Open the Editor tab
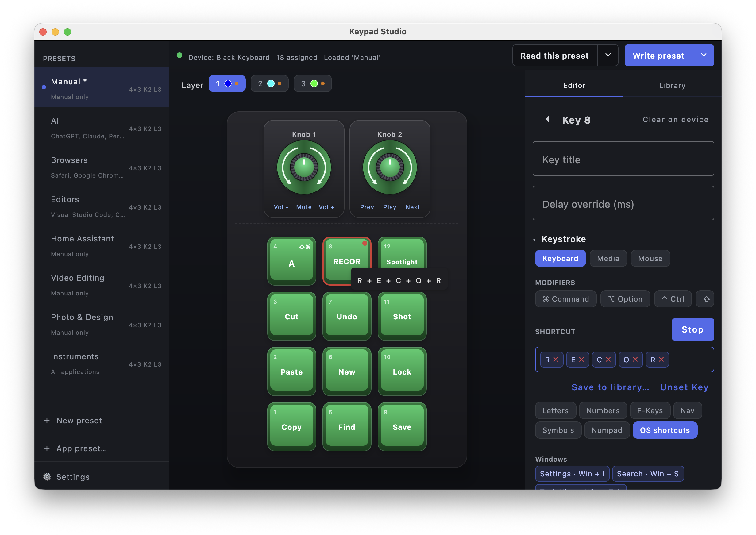The width and height of the screenshot is (756, 535). (574, 85)
